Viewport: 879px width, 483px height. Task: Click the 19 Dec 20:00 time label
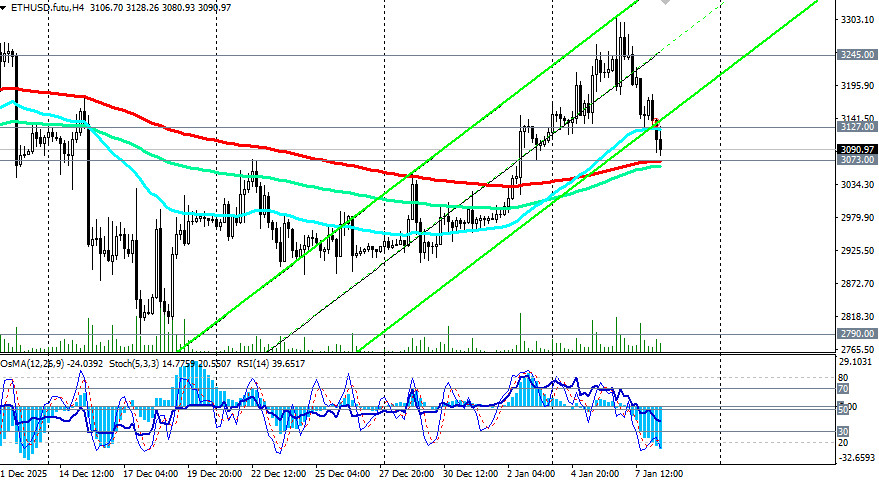215,473
